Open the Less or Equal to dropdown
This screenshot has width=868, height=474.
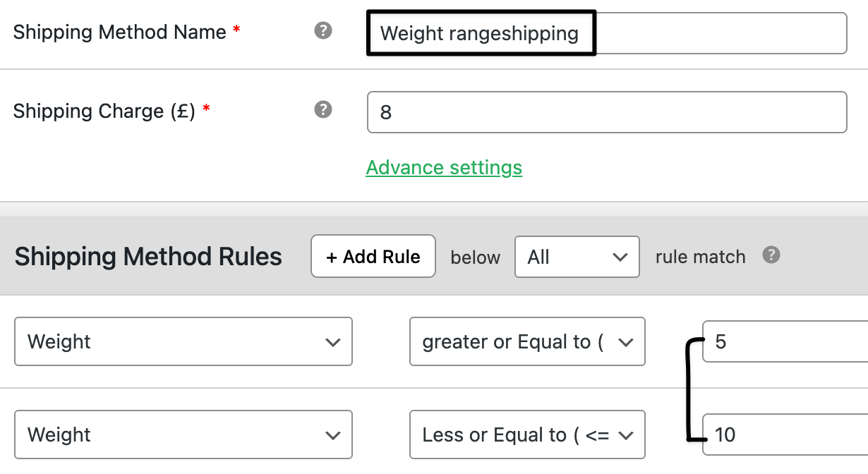point(527,435)
